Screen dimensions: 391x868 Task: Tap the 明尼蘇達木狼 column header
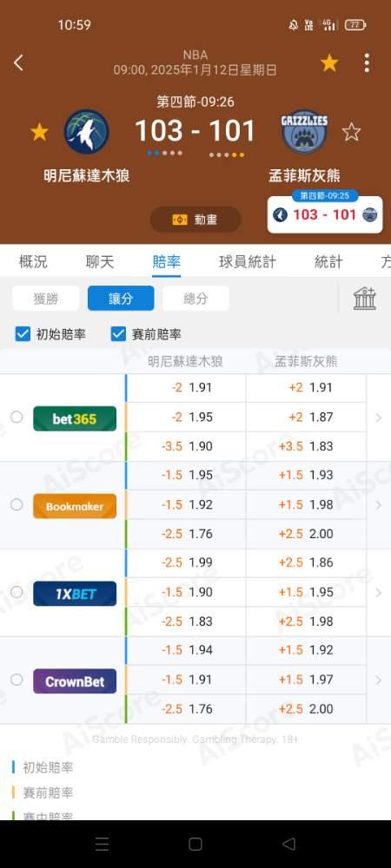click(x=186, y=362)
